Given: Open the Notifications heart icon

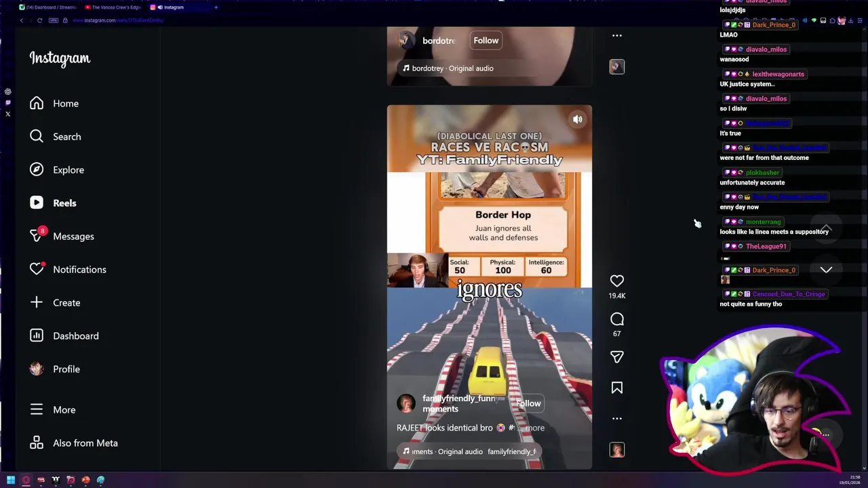Looking at the screenshot, I should 37,269.
